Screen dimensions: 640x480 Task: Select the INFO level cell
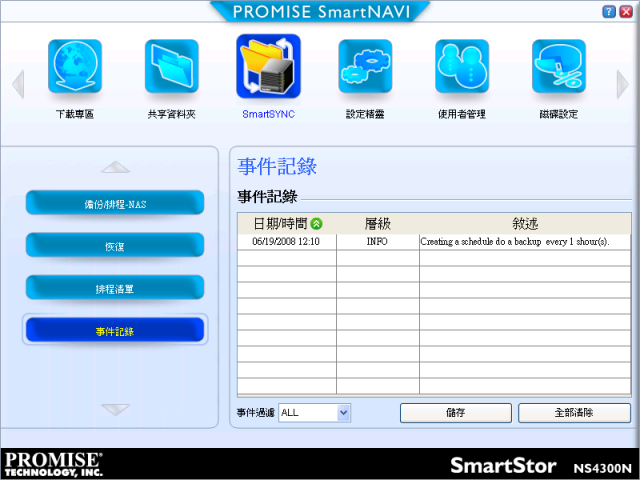(377, 242)
